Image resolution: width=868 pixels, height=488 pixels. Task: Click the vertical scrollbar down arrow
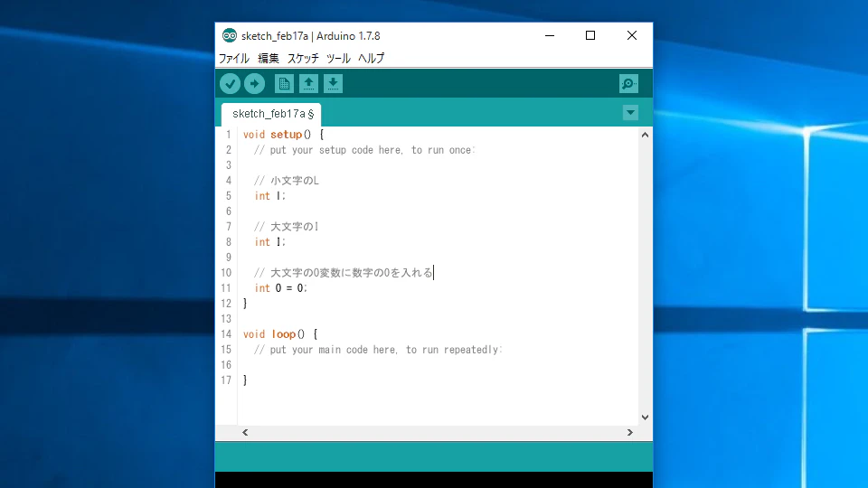pyautogui.click(x=645, y=418)
